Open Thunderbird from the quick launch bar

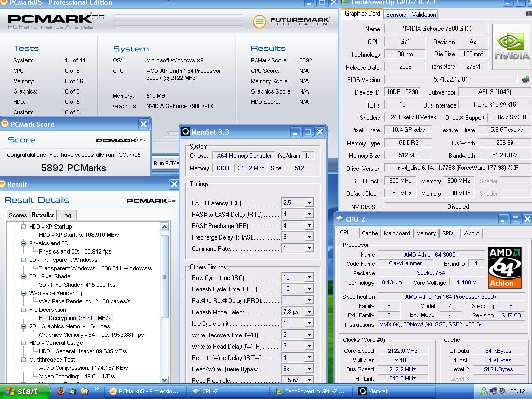pos(73,391)
